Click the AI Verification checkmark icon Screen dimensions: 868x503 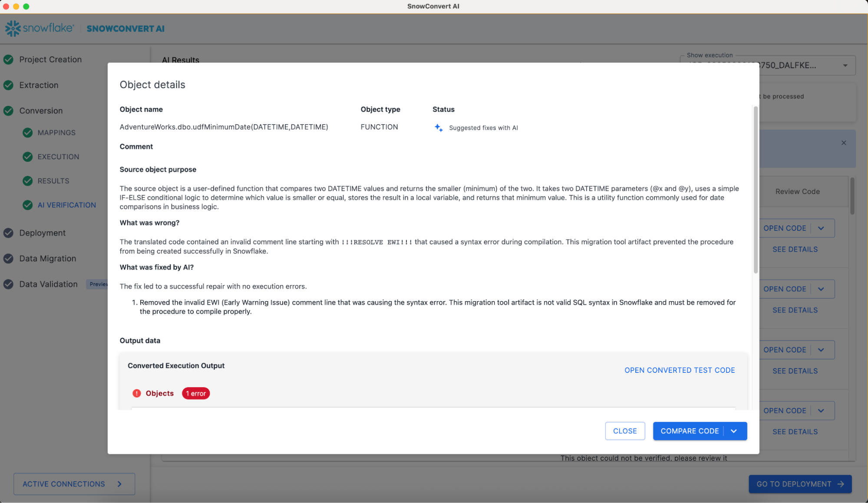28,205
